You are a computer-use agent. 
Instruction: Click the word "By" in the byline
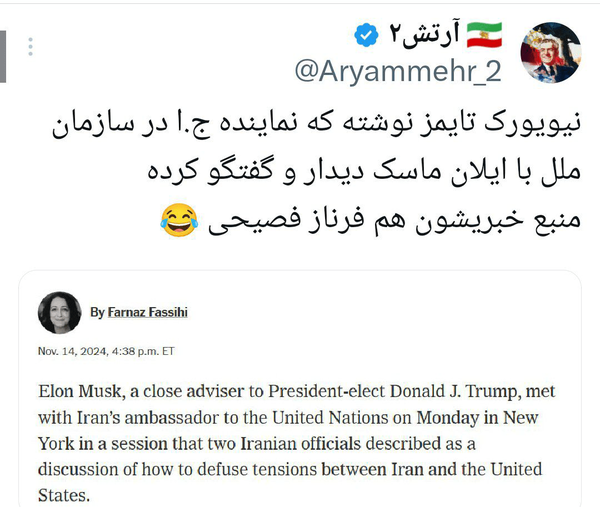pos(96,312)
